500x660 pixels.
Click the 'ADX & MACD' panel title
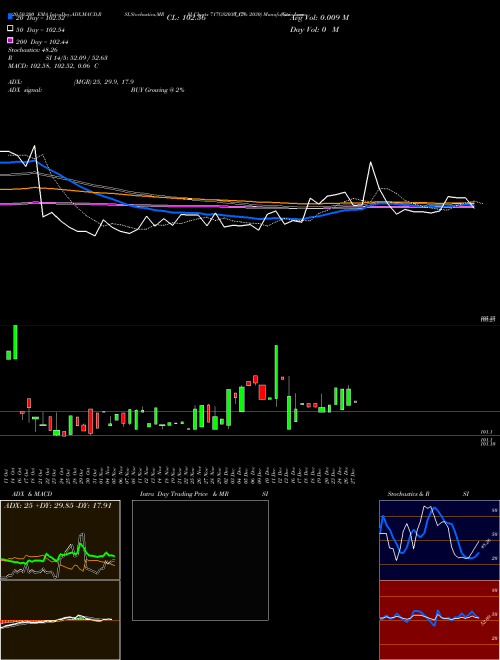tap(32, 494)
